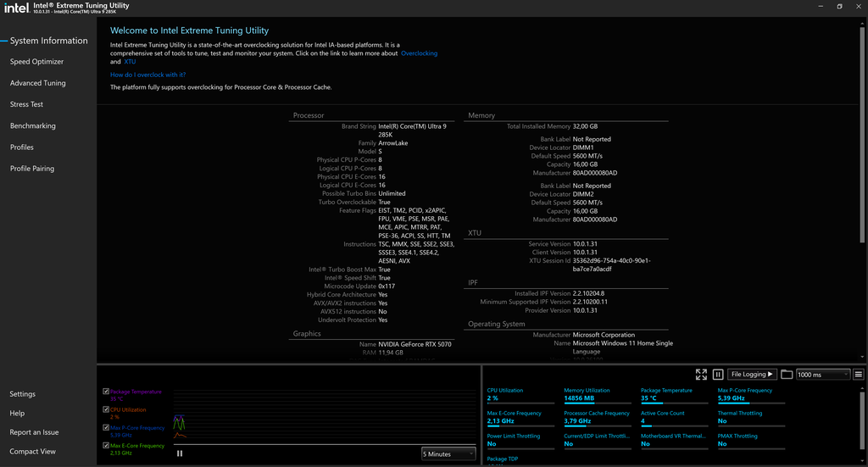Viewport: 868px width, 467px height.
Task: Open the monitor options hamburger menu
Action: 858,375
